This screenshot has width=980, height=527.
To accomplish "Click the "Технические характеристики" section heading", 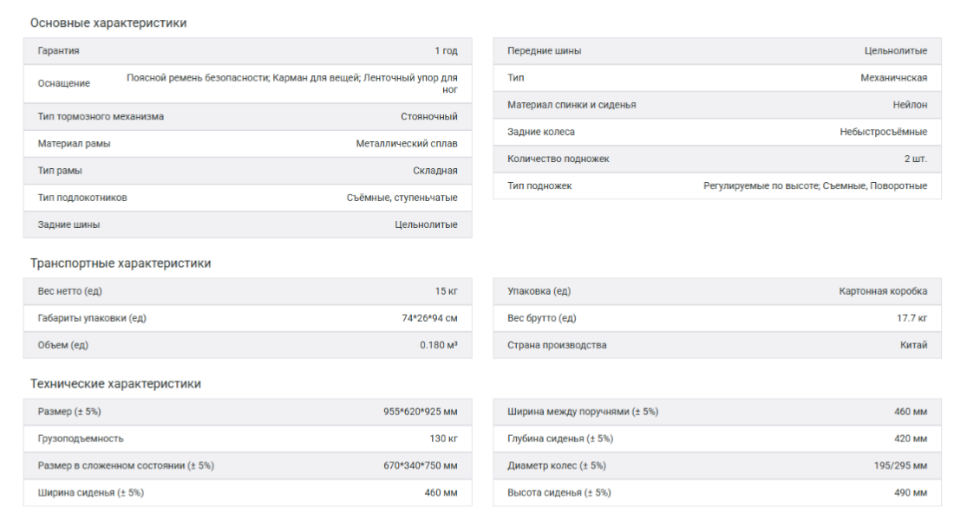I will coord(115,384).
